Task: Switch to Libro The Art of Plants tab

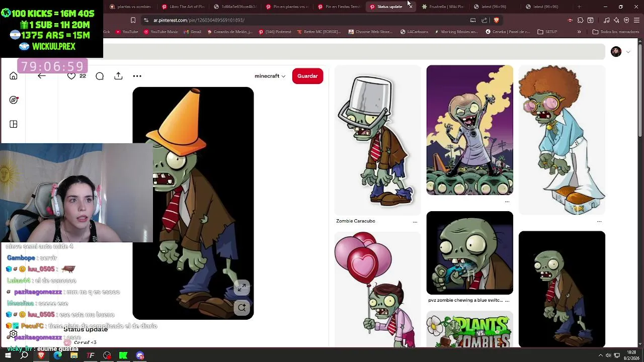Action: pos(183,7)
